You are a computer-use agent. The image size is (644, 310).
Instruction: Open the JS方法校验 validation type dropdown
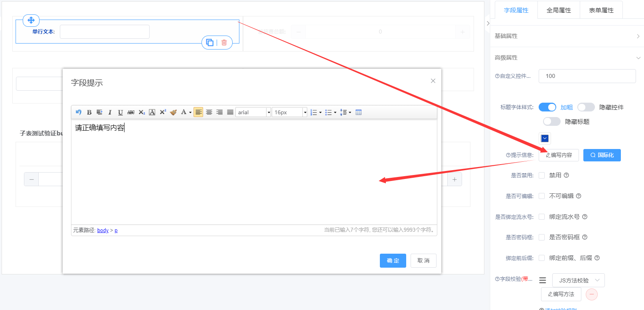(x=579, y=280)
